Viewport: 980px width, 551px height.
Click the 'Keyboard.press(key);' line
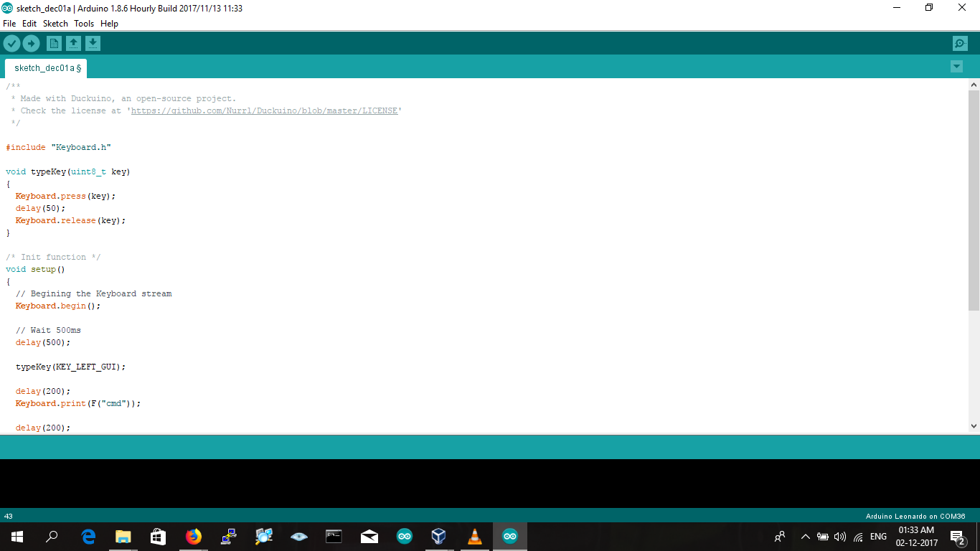click(65, 196)
